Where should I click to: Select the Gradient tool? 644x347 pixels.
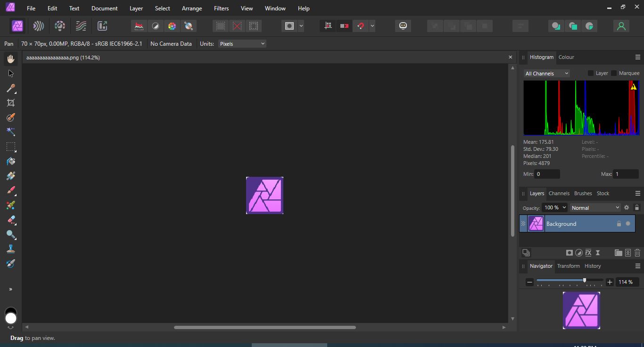(x=11, y=176)
